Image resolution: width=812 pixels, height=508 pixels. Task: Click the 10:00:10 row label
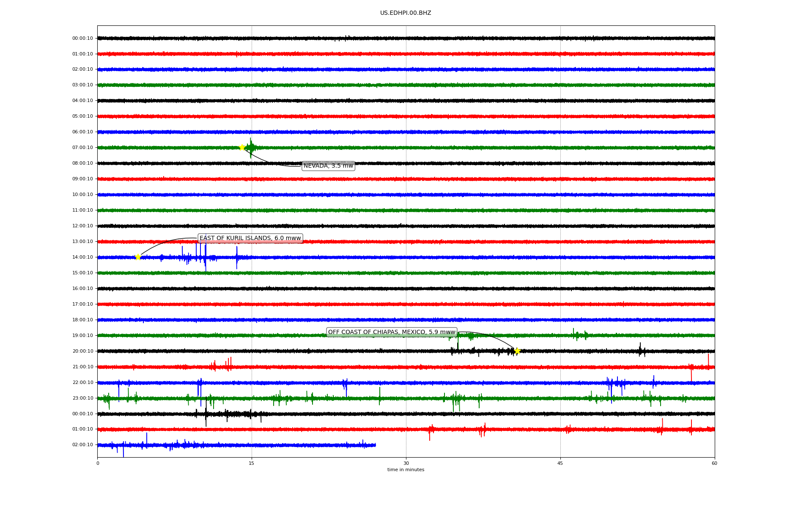(x=82, y=195)
